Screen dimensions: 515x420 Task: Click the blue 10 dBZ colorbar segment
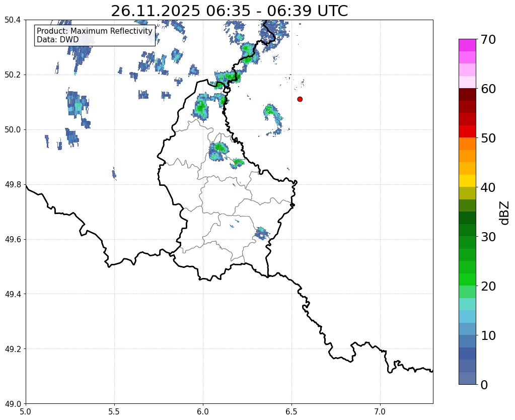[x=467, y=341]
